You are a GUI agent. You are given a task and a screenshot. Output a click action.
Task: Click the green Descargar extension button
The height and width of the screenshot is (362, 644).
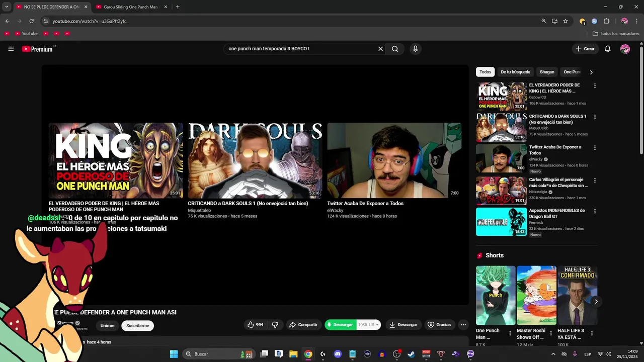click(x=340, y=325)
